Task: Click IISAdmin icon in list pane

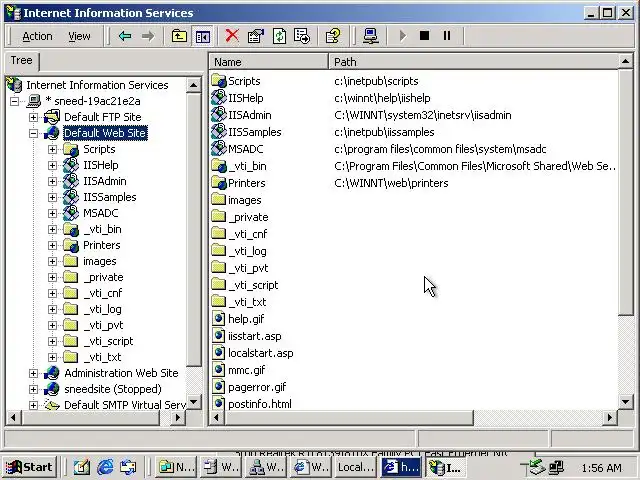Action: point(219,115)
